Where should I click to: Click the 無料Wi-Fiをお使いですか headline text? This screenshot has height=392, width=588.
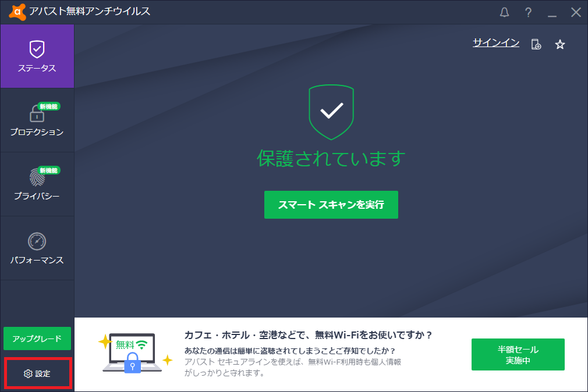pos(308,334)
